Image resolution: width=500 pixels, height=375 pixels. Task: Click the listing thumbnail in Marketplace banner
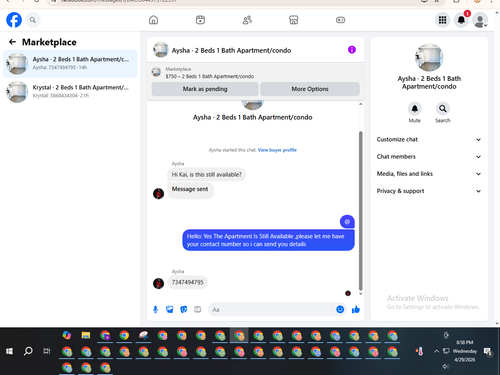point(156,72)
